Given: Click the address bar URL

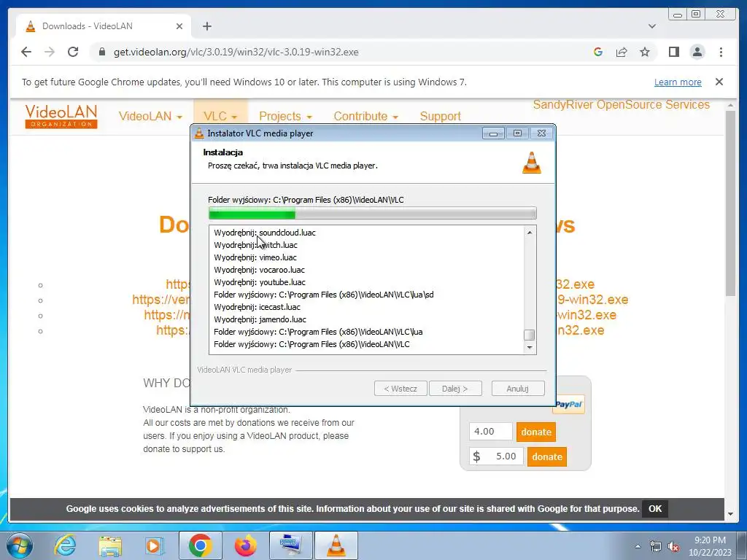Looking at the screenshot, I should tap(236, 52).
